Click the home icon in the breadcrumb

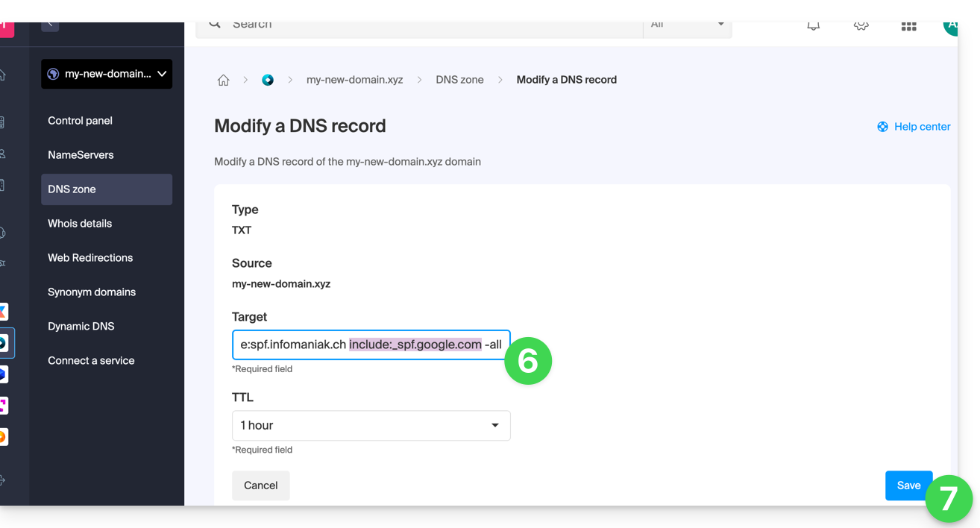click(223, 81)
